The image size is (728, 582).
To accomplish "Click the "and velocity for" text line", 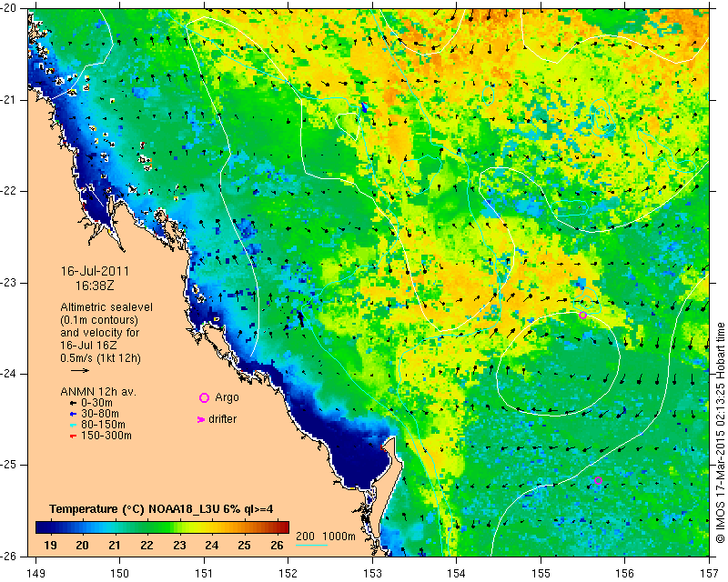I will pos(100,333).
